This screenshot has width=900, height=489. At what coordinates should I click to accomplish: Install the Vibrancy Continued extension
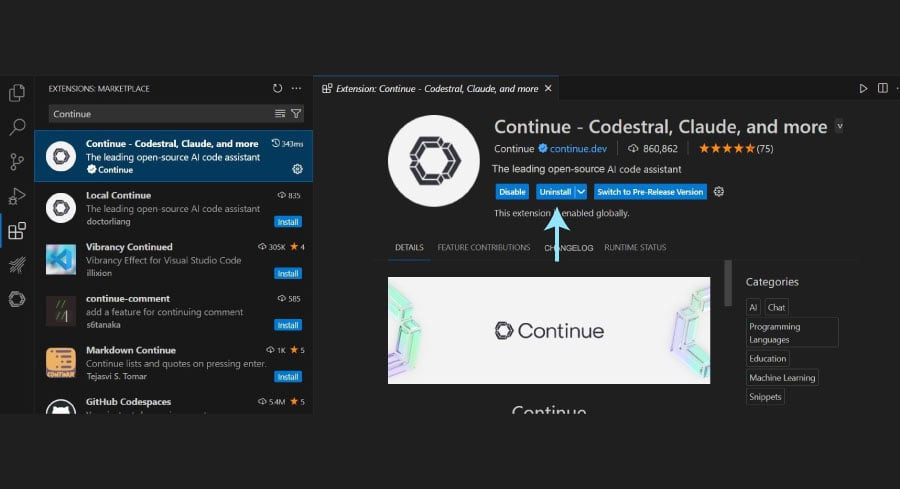pyautogui.click(x=288, y=273)
